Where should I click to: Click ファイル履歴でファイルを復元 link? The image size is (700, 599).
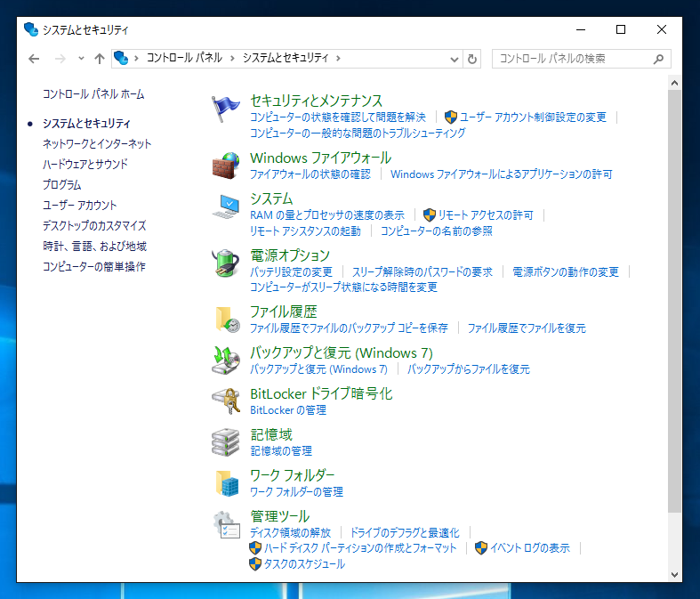527,328
